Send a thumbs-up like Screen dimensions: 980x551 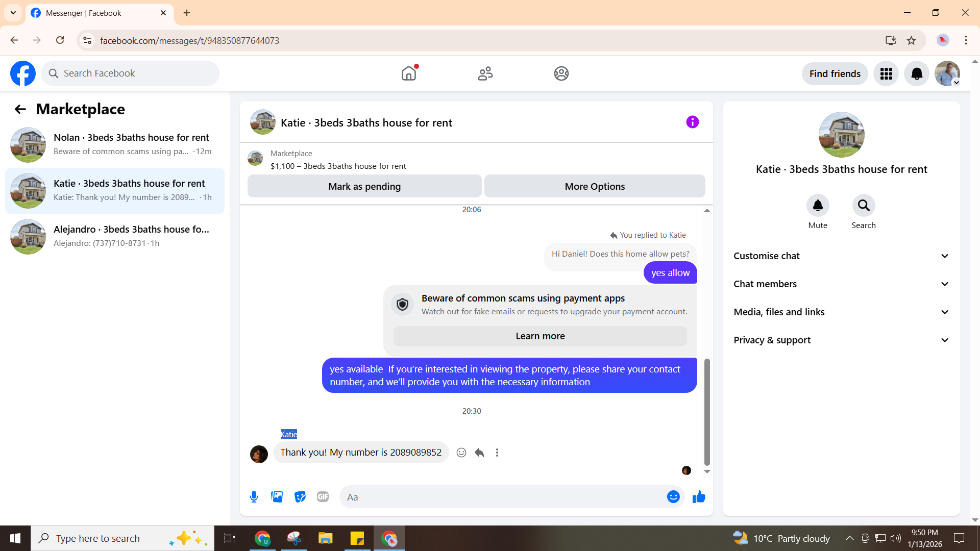click(x=699, y=496)
